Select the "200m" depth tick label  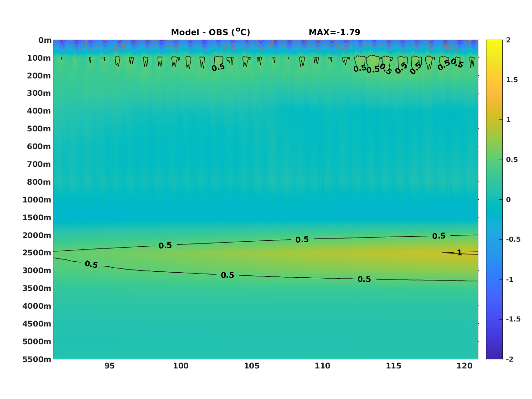tap(39, 76)
